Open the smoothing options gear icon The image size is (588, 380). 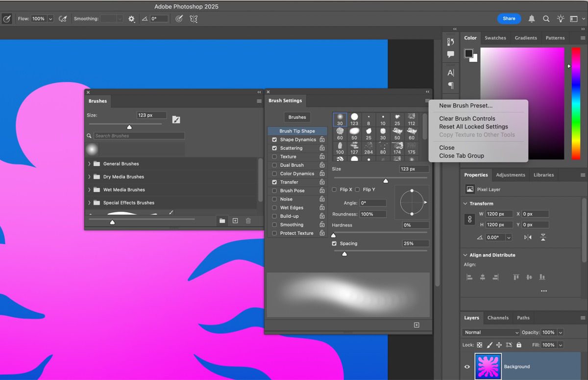(131, 19)
